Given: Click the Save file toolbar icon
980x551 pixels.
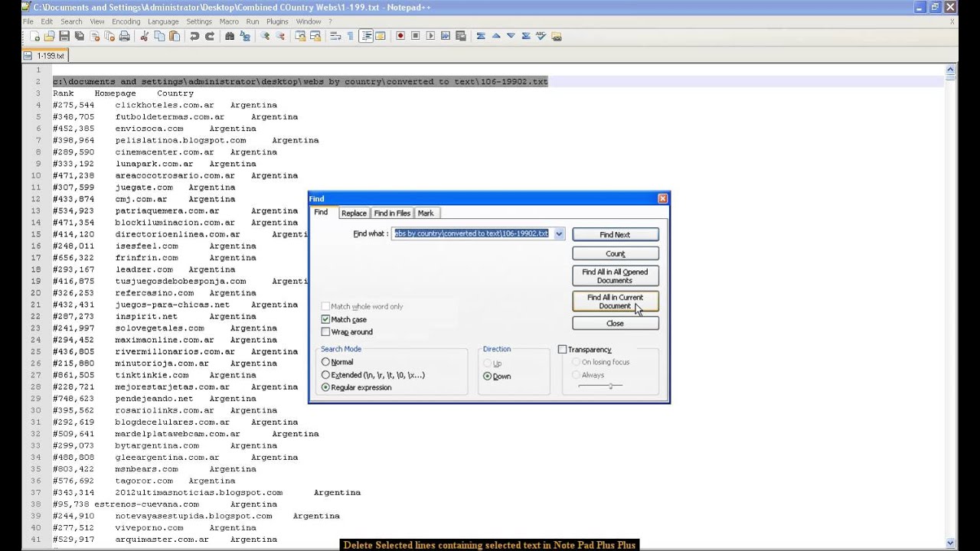Looking at the screenshot, I should [64, 36].
